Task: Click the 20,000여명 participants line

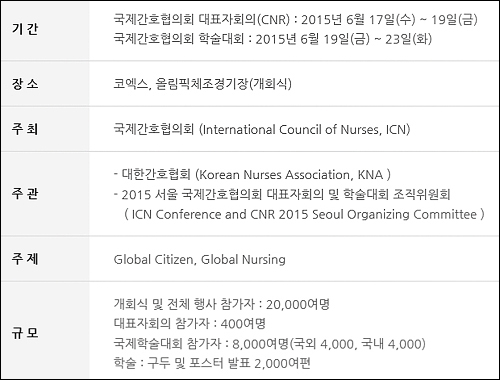Action: 221,304
